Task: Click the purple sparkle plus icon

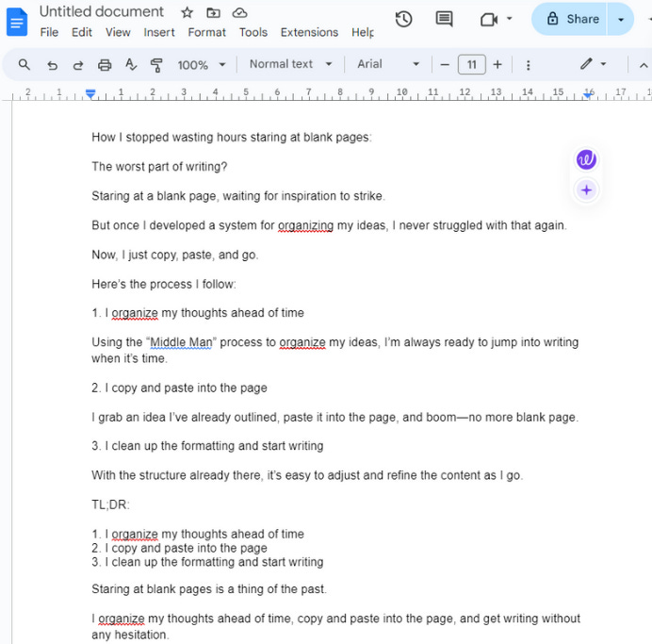Action: (x=586, y=190)
